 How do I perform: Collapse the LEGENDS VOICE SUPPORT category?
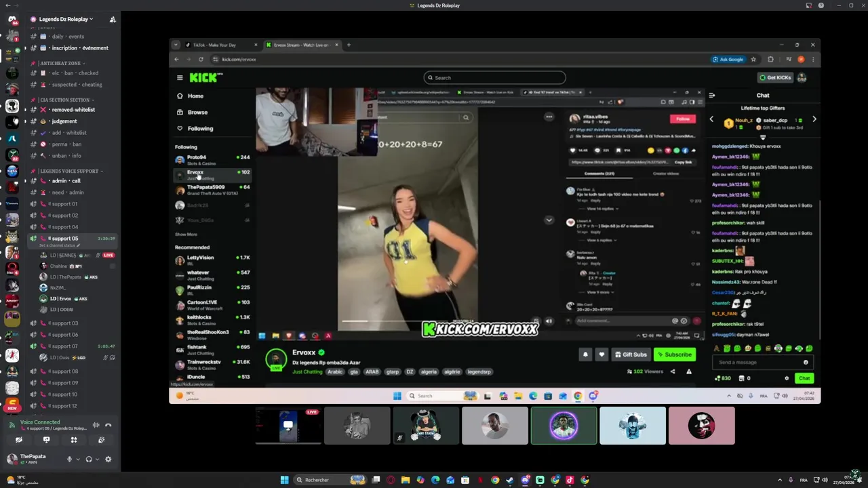pyautogui.click(x=70, y=171)
